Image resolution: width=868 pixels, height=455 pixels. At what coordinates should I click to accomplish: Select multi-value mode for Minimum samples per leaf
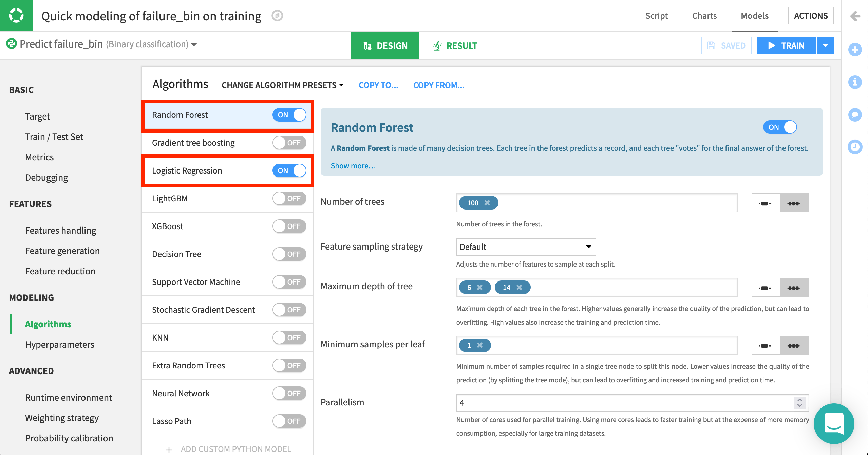[794, 345]
